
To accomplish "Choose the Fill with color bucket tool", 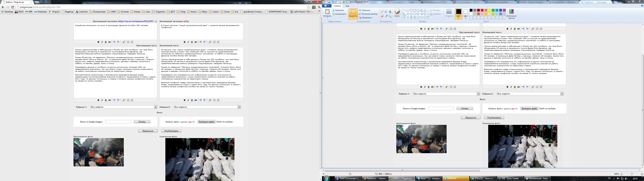I will [x=386, y=12].
